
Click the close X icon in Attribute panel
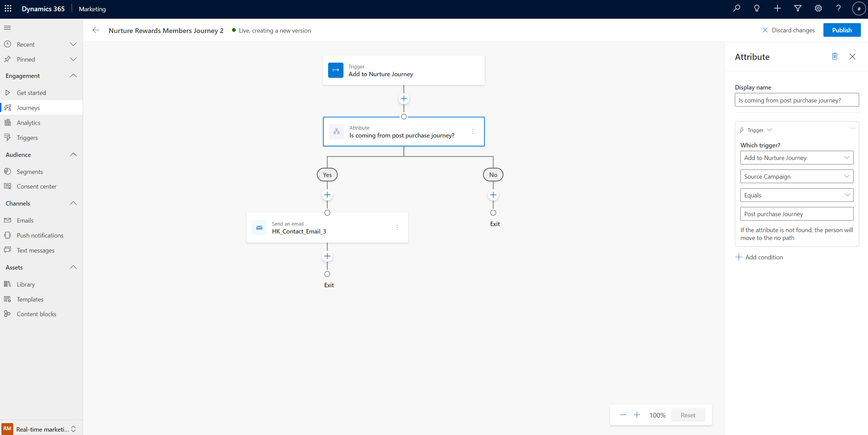tap(852, 57)
